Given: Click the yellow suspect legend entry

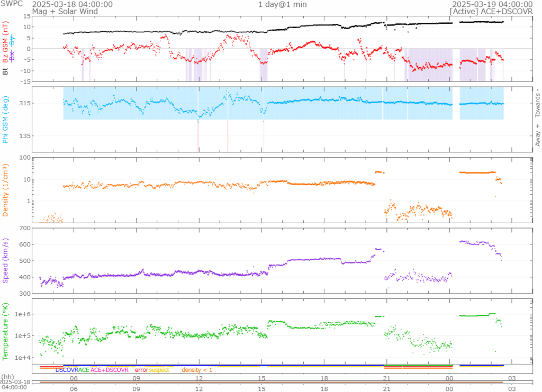Looking at the screenshot, I should pyautogui.click(x=159, y=370).
